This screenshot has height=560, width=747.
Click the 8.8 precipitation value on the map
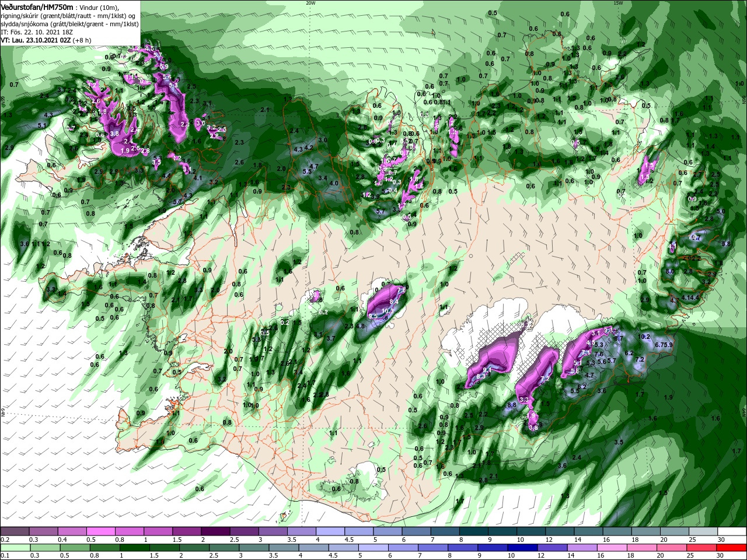(512, 405)
